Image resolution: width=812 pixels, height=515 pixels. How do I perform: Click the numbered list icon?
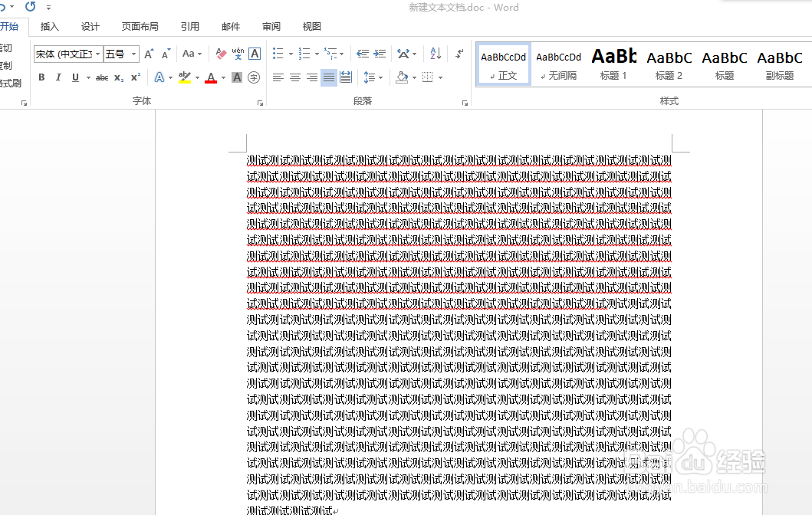point(304,54)
